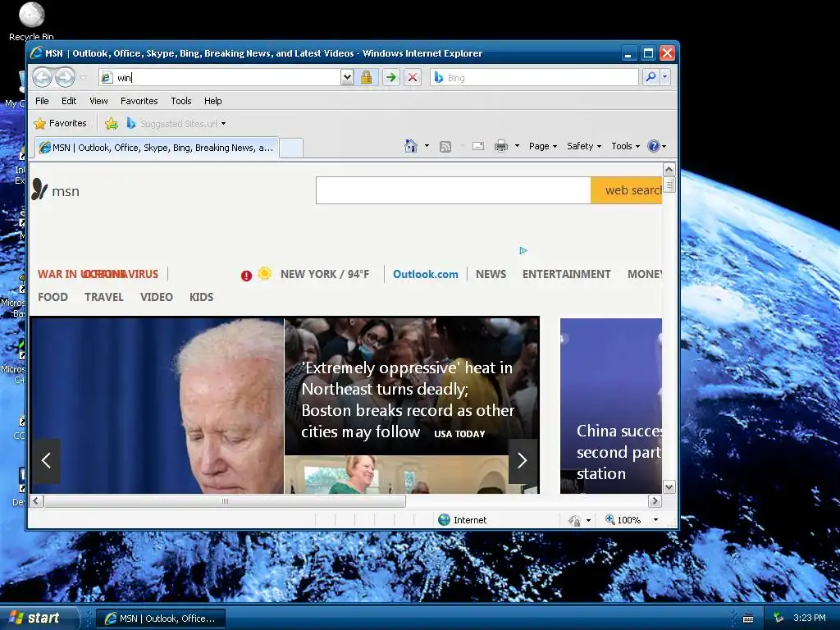Click the vertical scrollbar down arrow

pos(669,487)
